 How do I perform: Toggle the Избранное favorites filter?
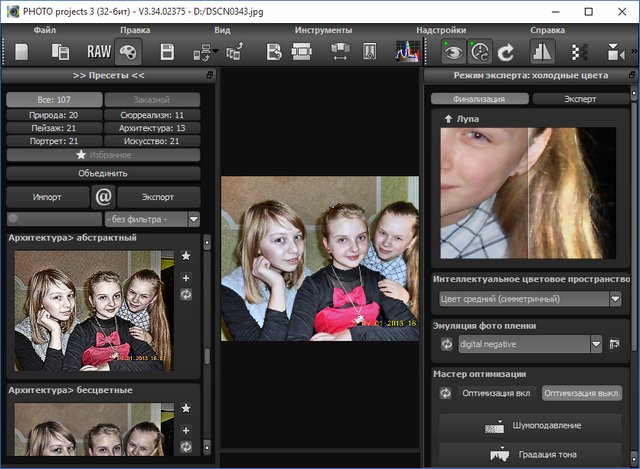(103, 155)
